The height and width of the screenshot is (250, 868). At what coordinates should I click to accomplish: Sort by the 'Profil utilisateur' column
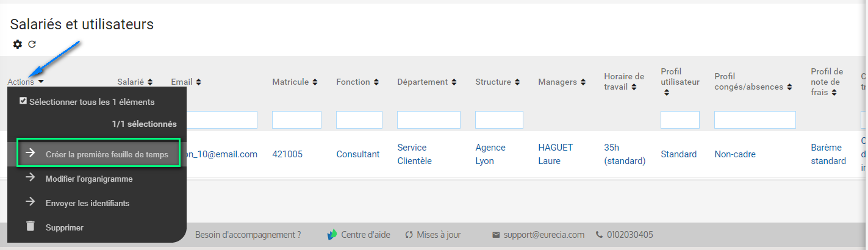click(666, 93)
